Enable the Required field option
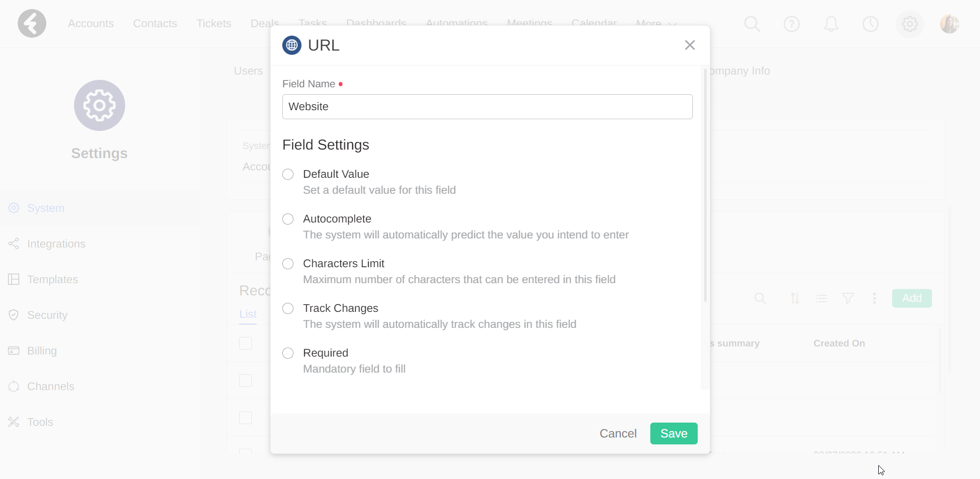The image size is (980, 479). tap(288, 353)
